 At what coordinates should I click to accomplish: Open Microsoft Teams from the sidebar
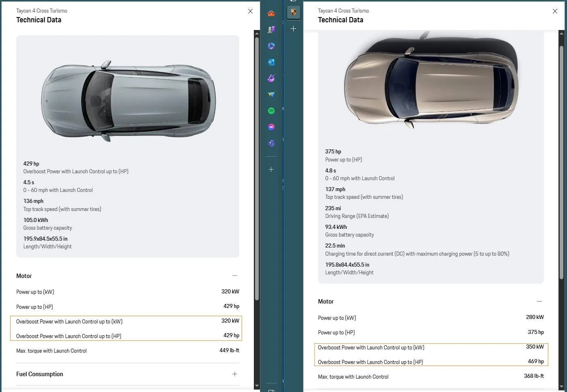coord(271,143)
